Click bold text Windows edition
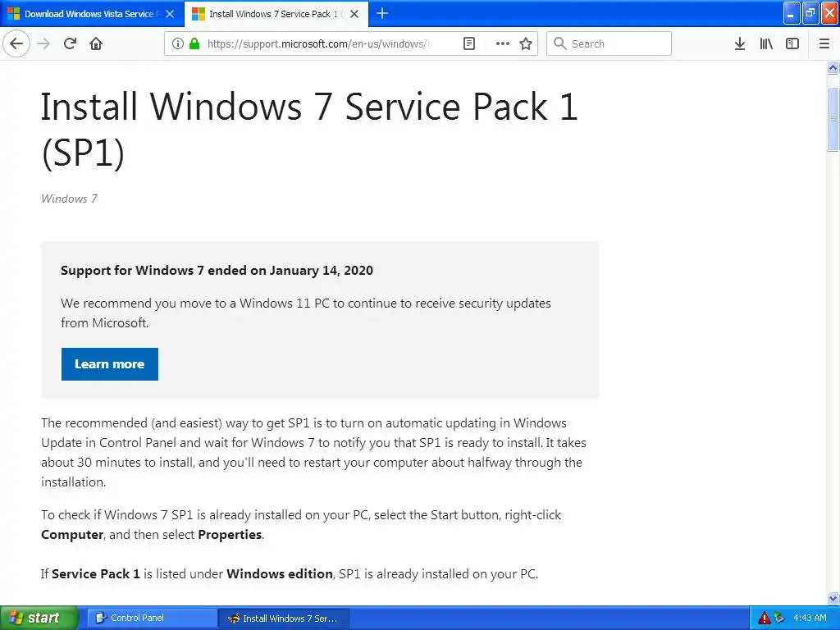The image size is (840, 630). (x=280, y=573)
